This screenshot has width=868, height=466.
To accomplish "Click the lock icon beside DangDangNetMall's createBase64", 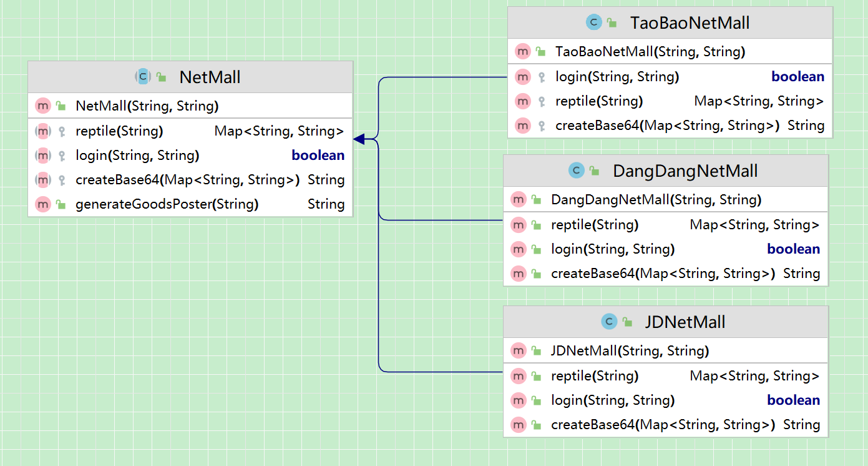I will coord(537,273).
